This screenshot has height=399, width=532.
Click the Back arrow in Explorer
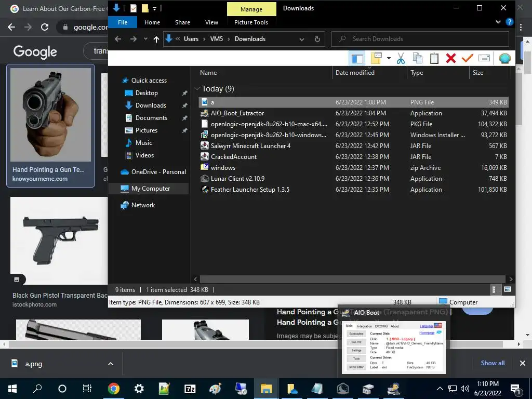[x=118, y=39]
